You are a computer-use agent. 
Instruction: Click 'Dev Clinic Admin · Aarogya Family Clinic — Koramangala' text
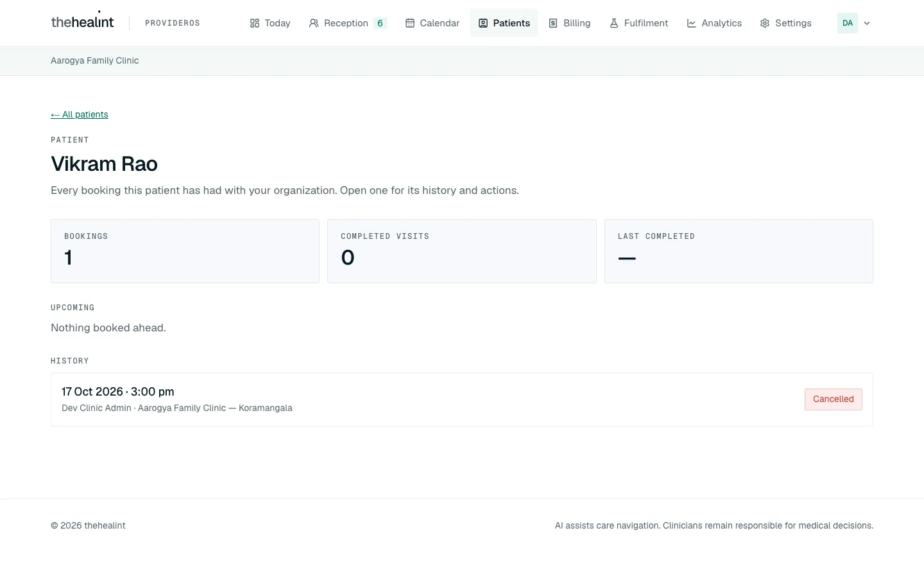coord(177,408)
